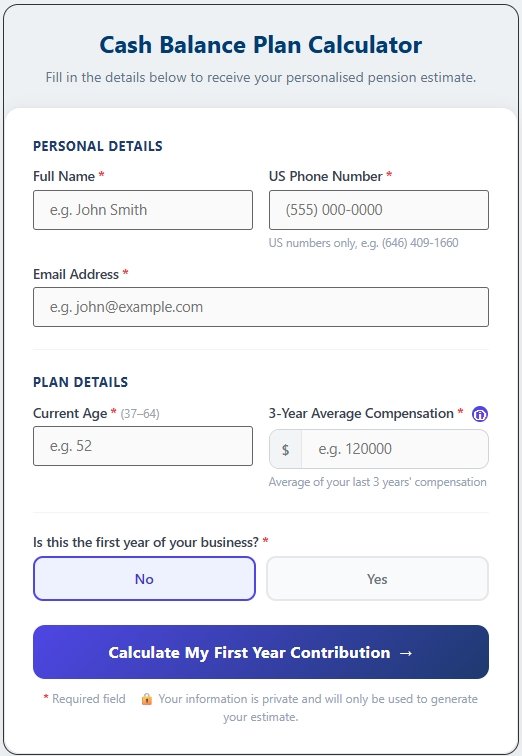Image resolution: width=522 pixels, height=756 pixels.
Task: Click the Plan Details section heading
Action: click(80, 382)
